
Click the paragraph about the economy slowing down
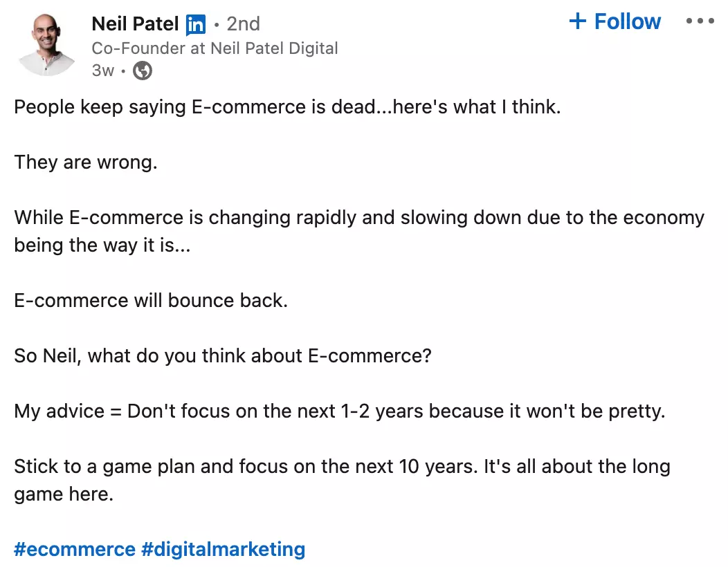[359, 217]
